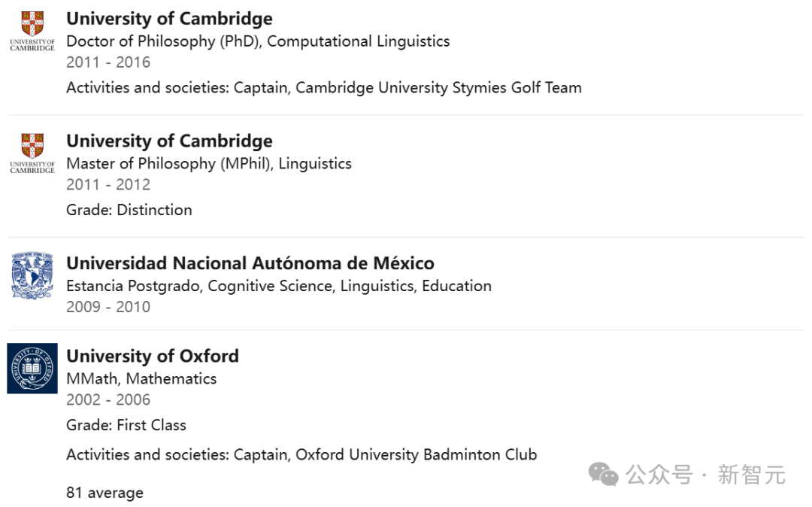
Task: Select the Grade: Distinction text
Action: [129, 210]
